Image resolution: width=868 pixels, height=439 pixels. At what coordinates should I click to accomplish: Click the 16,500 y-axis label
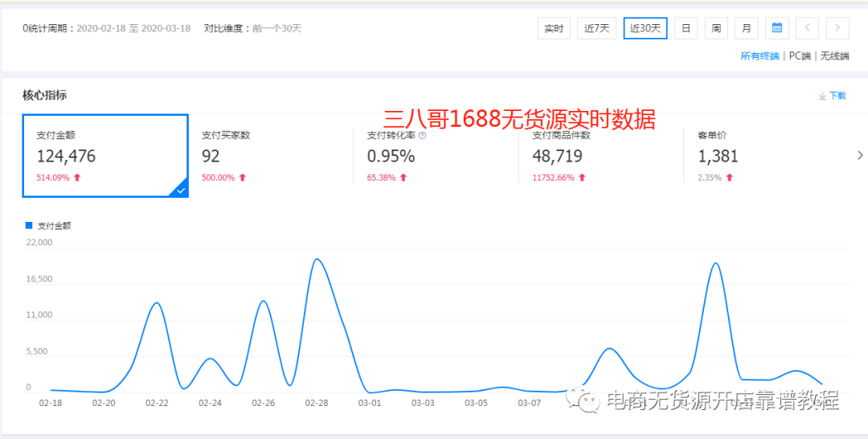tap(39, 278)
